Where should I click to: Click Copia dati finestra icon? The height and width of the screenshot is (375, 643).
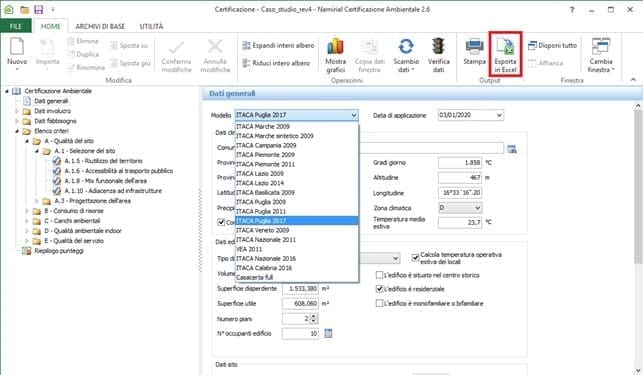point(369,46)
